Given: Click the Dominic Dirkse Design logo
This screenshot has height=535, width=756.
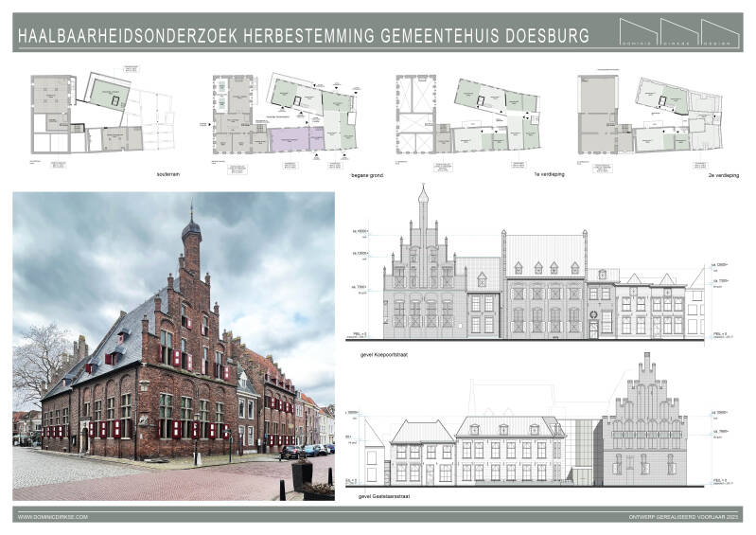Looking at the screenshot, I should coord(679,32).
